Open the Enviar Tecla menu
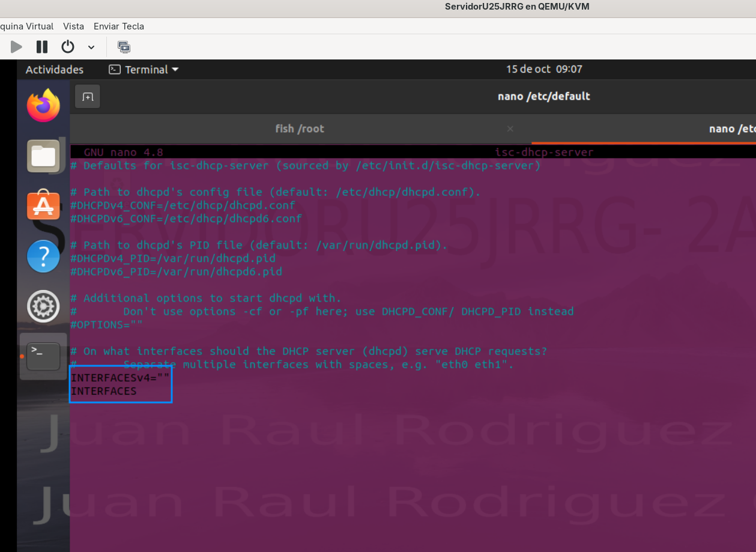This screenshot has width=756, height=552. coord(119,26)
